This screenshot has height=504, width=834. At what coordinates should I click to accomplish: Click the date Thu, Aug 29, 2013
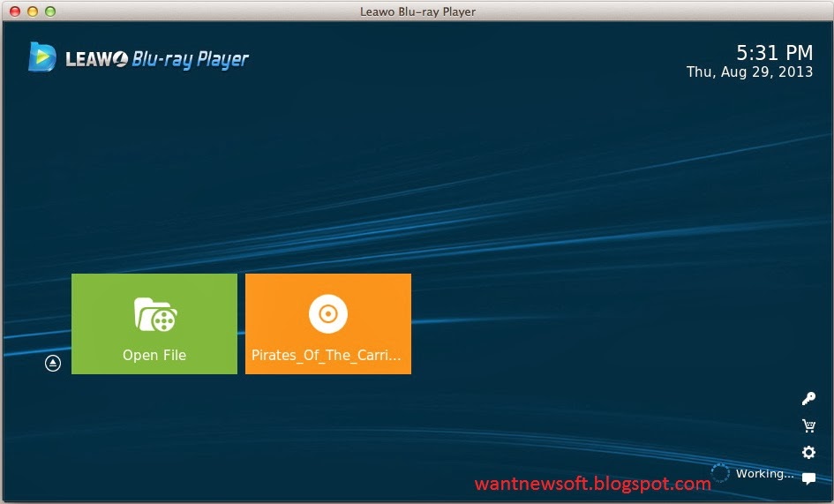[749, 71]
